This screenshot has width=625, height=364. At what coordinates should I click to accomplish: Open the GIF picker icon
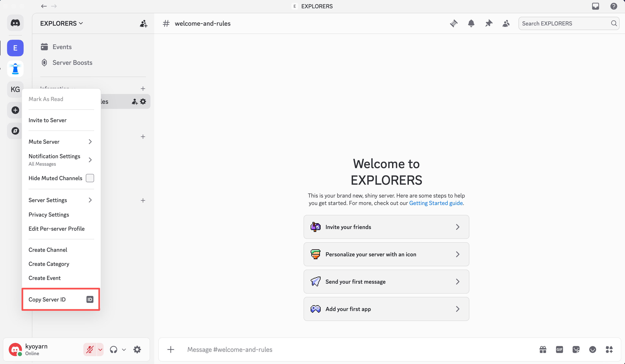pos(560,349)
